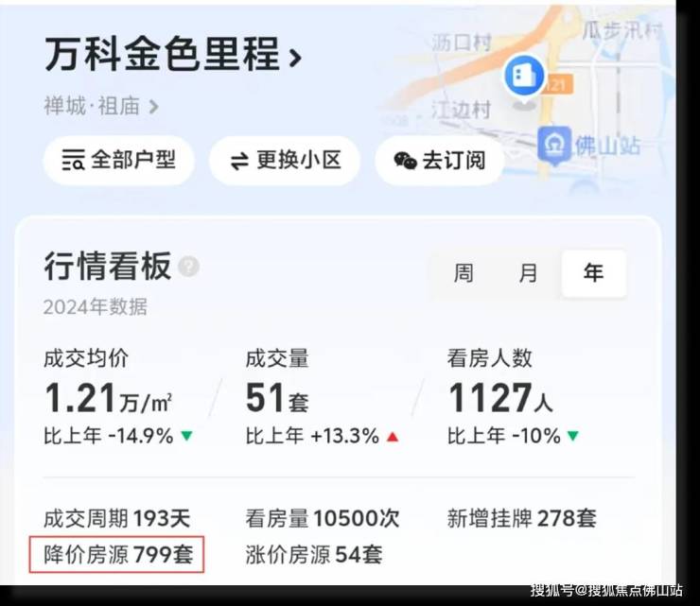The image size is (700, 606).
Task: Click the green down arrow beside -10%
Action: (x=572, y=436)
